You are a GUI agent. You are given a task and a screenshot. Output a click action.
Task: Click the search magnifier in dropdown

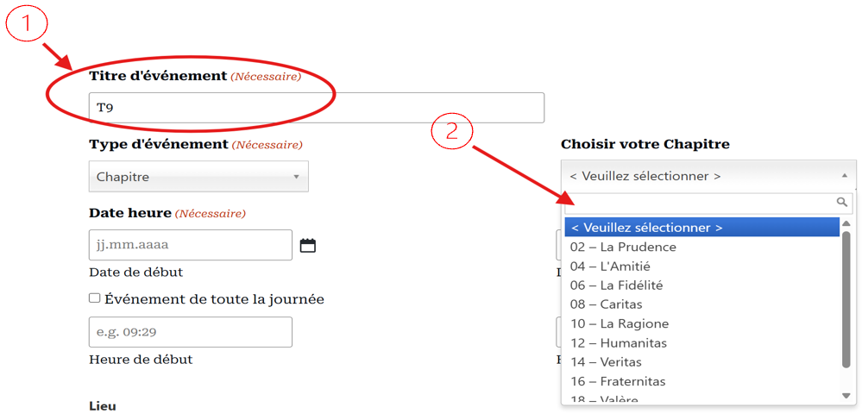tap(842, 203)
